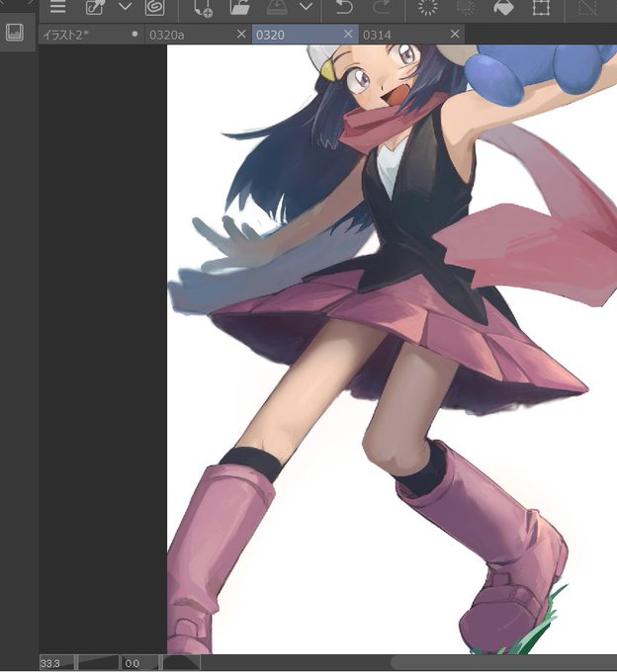The width and height of the screenshot is (617, 672).
Task: Click the Scale/Rotate transform icon
Action: coord(541,7)
